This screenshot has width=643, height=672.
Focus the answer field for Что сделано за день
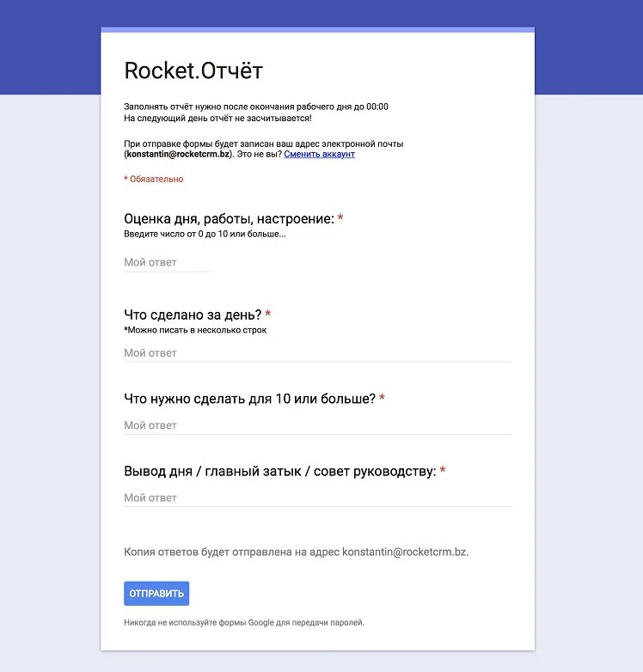[318, 353]
